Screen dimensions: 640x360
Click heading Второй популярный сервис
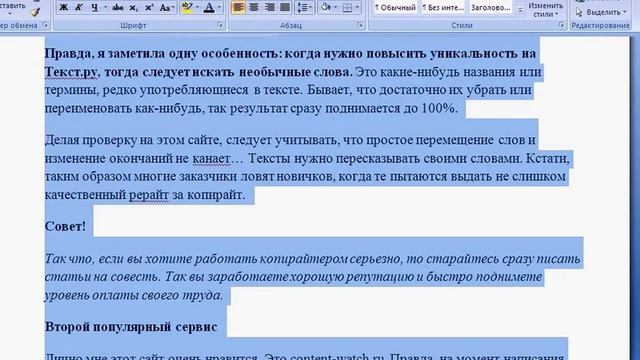pyautogui.click(x=131, y=327)
